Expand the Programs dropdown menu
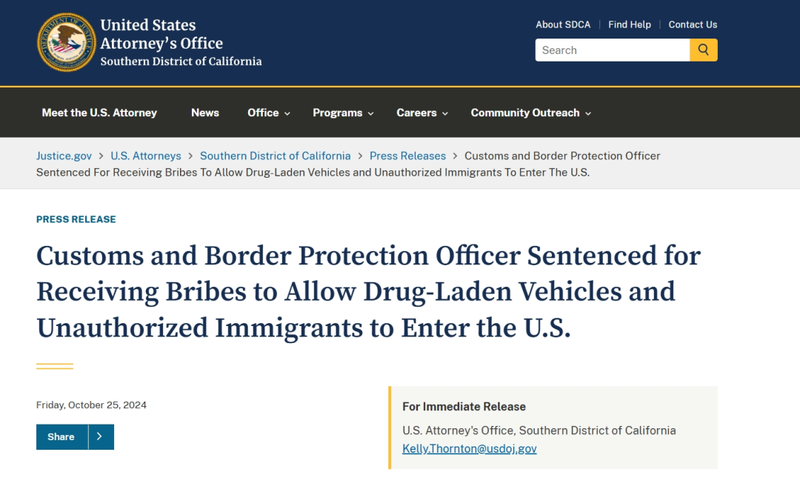Screen dimensions: 800x489 click(x=343, y=113)
